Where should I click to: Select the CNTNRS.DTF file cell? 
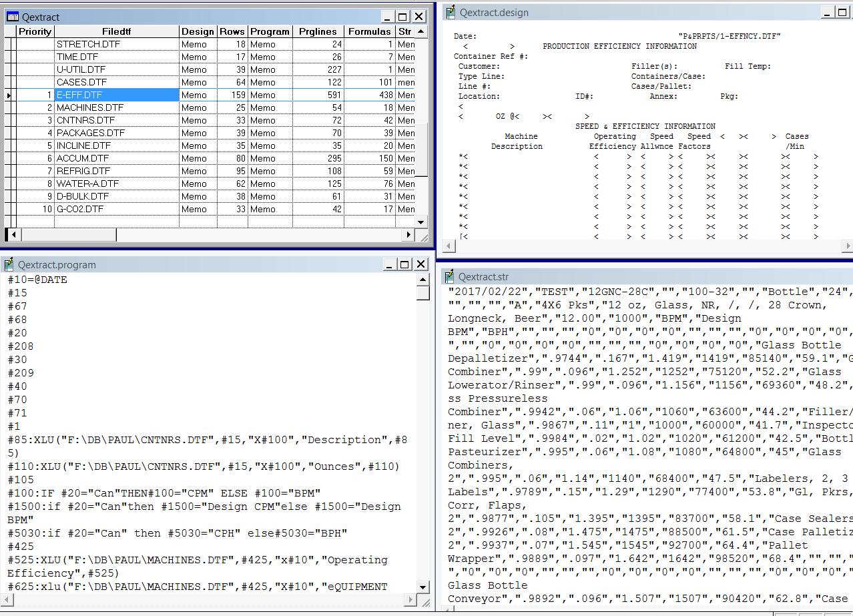click(x=117, y=121)
